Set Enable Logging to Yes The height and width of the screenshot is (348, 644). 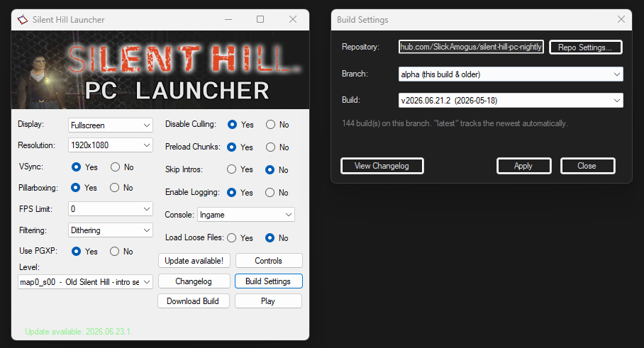pyautogui.click(x=232, y=192)
